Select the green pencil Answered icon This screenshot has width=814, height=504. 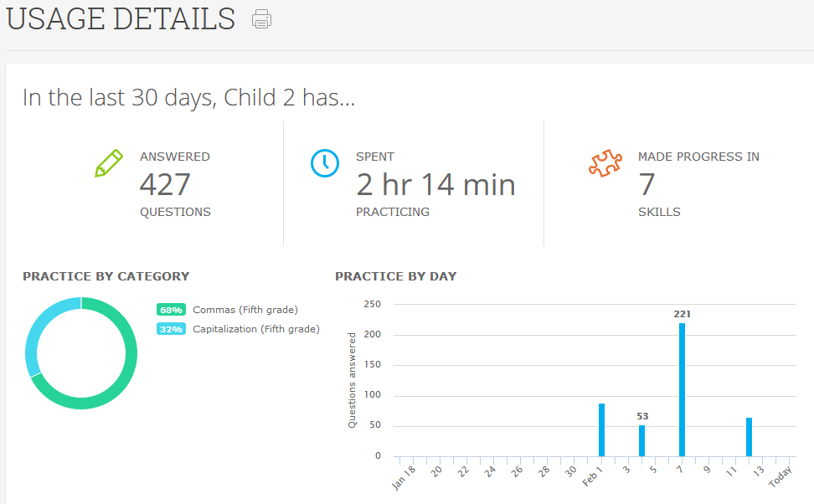[109, 163]
